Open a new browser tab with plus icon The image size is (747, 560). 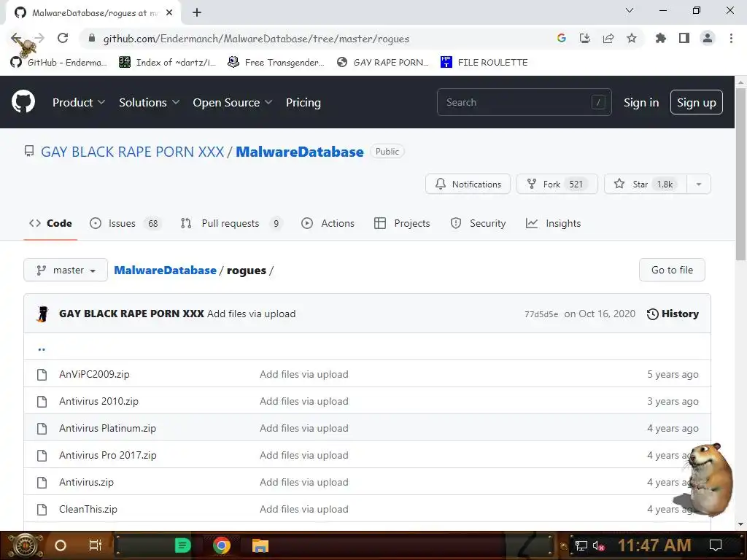(x=197, y=12)
